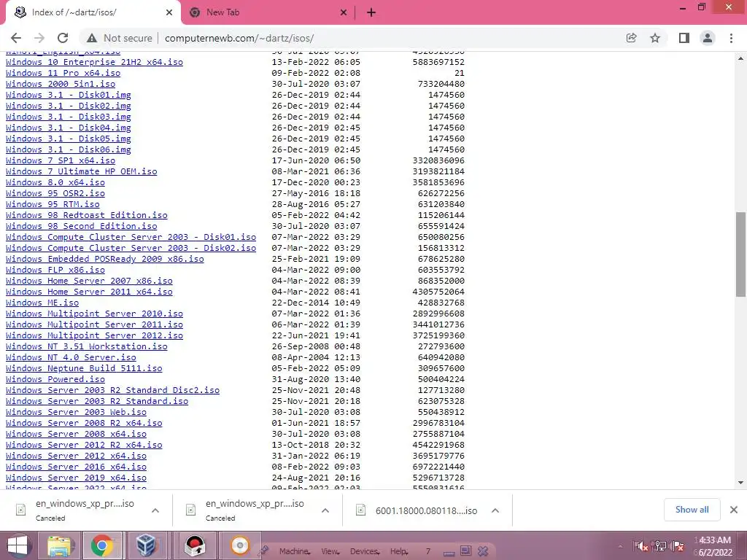Open VirtualBox from the taskbar
The image size is (747, 560).
(x=145, y=545)
